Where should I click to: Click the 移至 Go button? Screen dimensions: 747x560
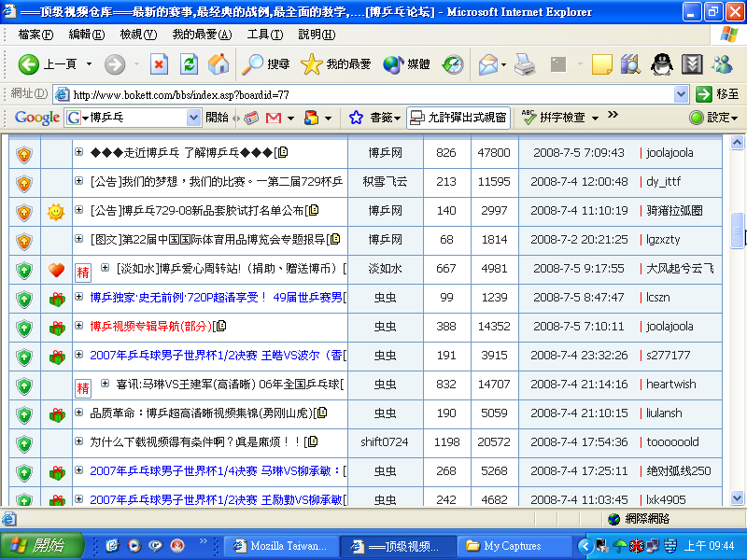pyautogui.click(x=717, y=94)
